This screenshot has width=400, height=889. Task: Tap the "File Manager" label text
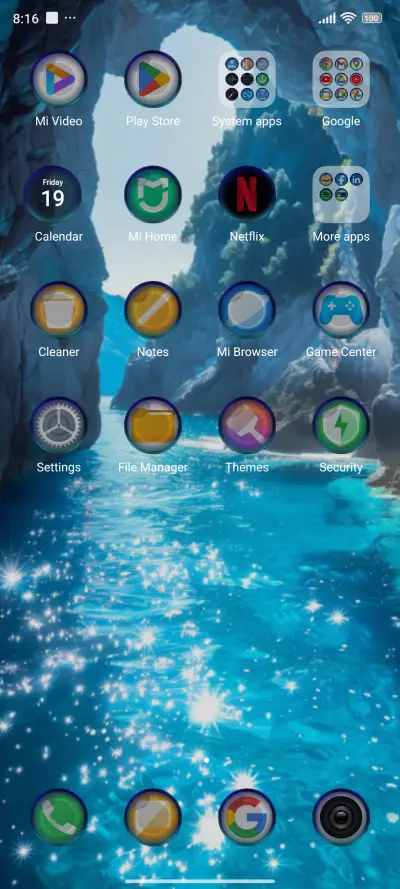coord(152,467)
